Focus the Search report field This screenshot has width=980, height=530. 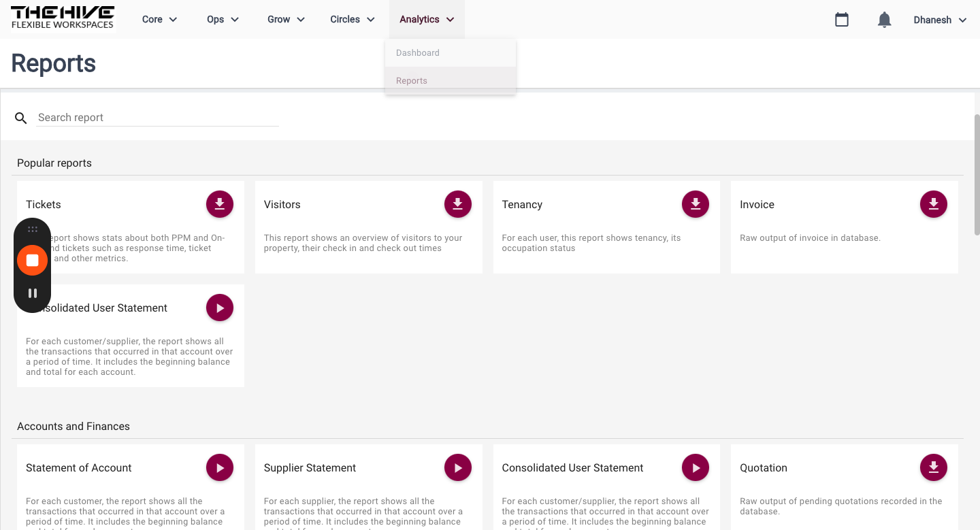pos(158,118)
